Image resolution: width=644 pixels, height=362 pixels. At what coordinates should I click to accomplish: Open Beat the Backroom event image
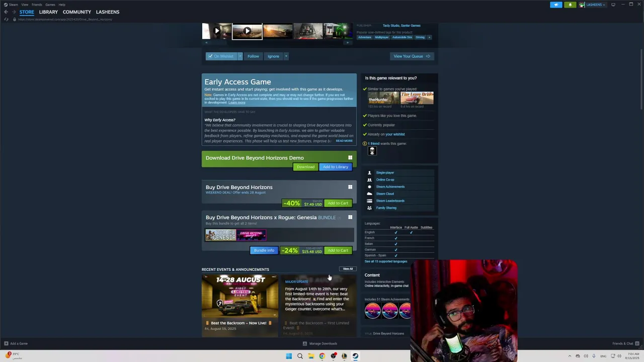click(240, 297)
